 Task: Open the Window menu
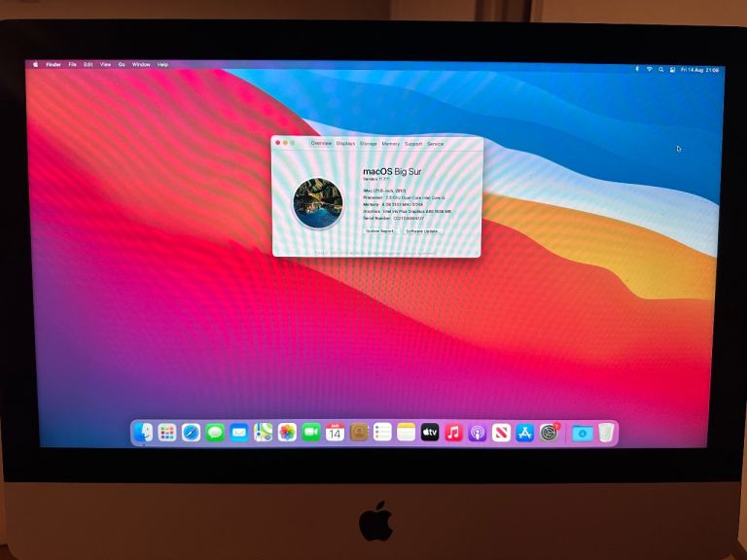tap(141, 64)
